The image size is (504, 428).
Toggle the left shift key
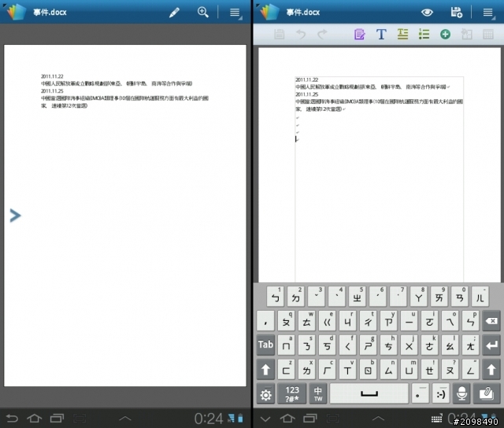pos(265,369)
